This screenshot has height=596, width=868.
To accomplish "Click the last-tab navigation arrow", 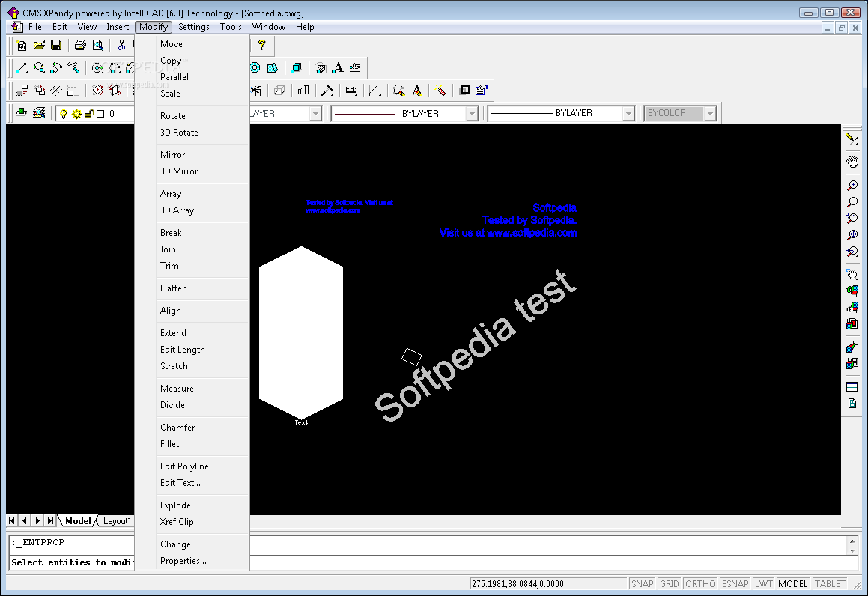I will click(x=50, y=520).
